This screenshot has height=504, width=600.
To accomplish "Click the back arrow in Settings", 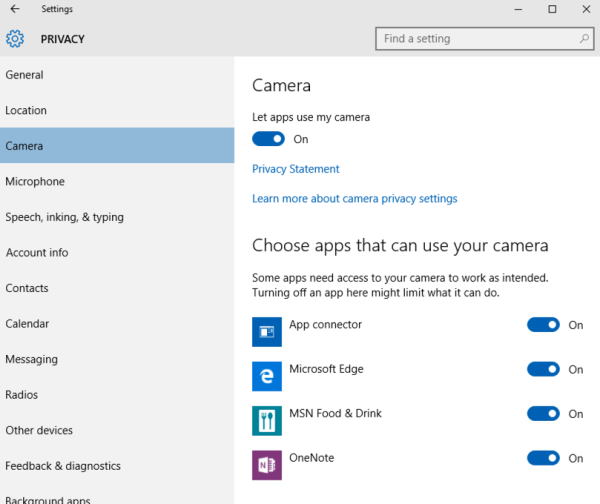I will 15,9.
